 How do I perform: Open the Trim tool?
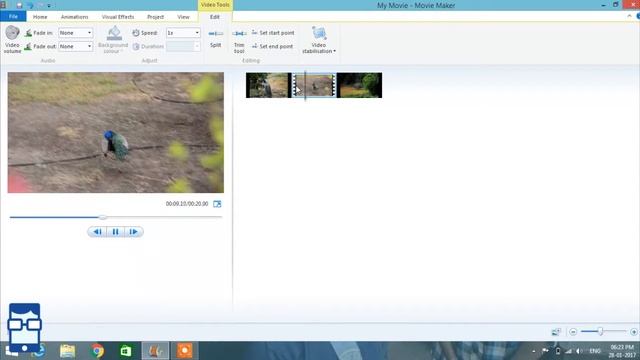tap(239, 40)
